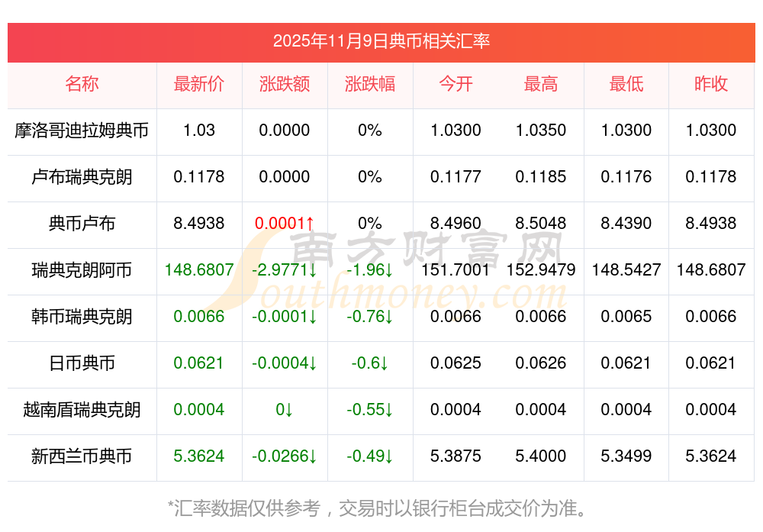Click the change amount -0.0004↓
763x532 pixels.
284,363
